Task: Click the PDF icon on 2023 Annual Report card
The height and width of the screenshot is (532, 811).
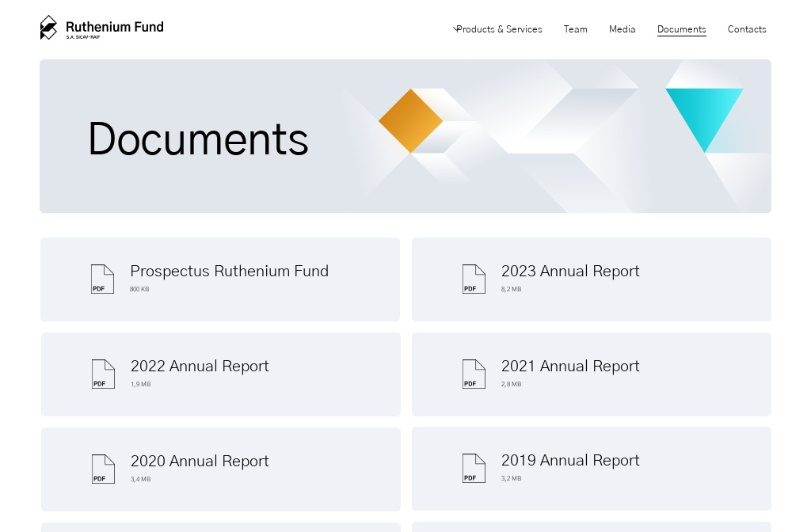Action: tap(474, 279)
